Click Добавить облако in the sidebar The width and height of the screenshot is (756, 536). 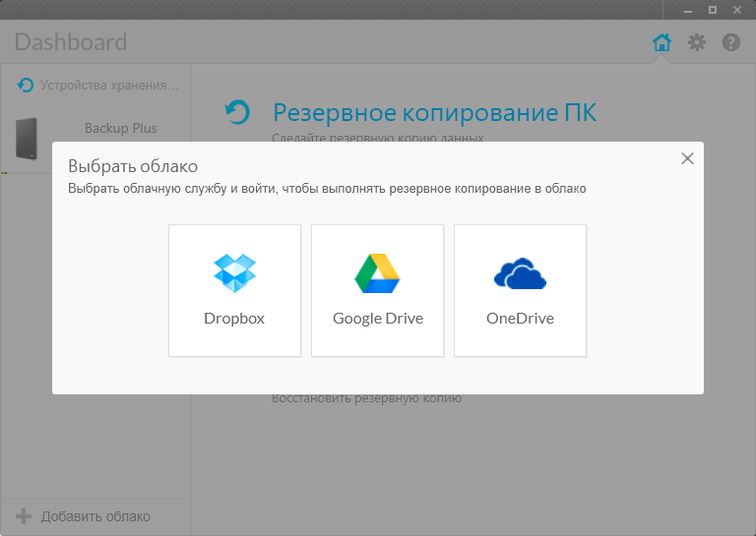[95, 516]
